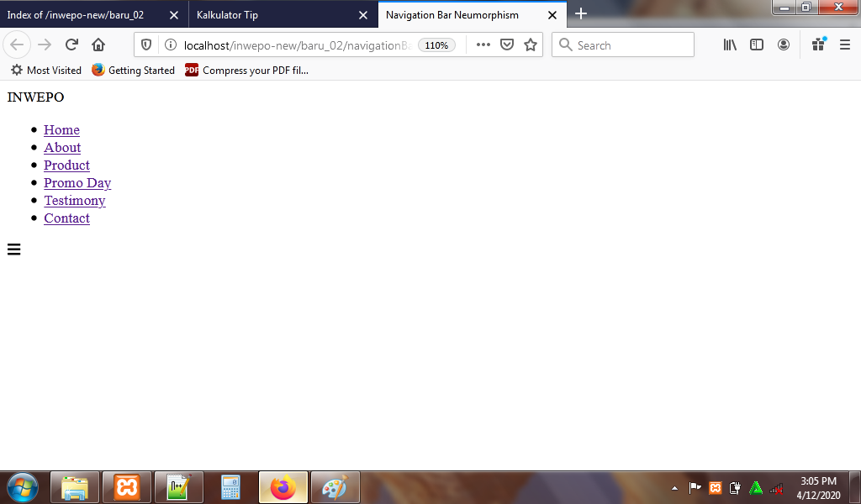861x504 pixels.
Task: Minimize the Firefox window
Action: click(784, 7)
